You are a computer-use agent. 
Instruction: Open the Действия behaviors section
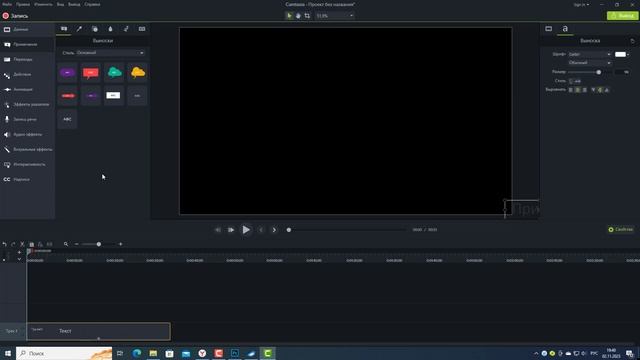(27, 74)
